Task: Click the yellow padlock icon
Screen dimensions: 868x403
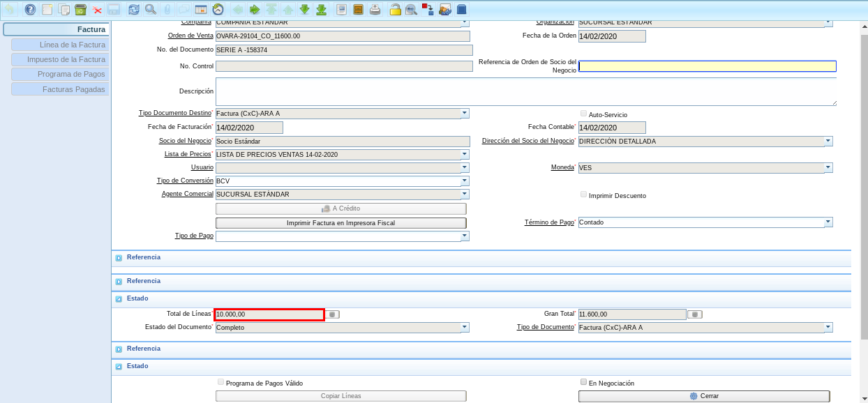Action: click(x=395, y=10)
